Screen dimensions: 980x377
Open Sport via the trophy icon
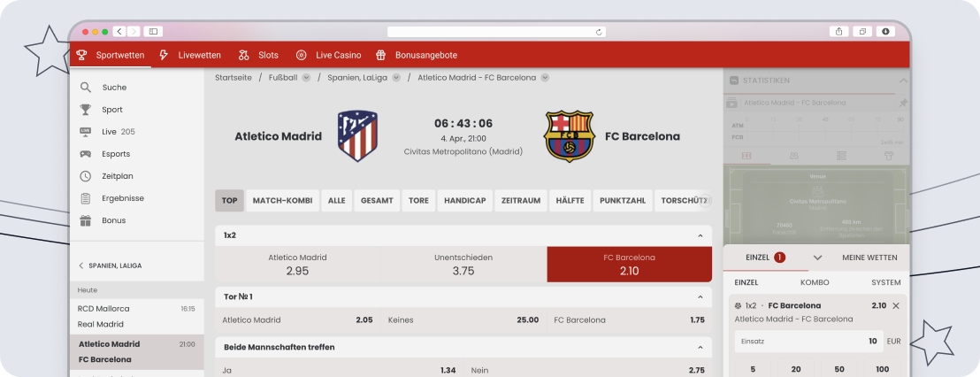[86, 110]
